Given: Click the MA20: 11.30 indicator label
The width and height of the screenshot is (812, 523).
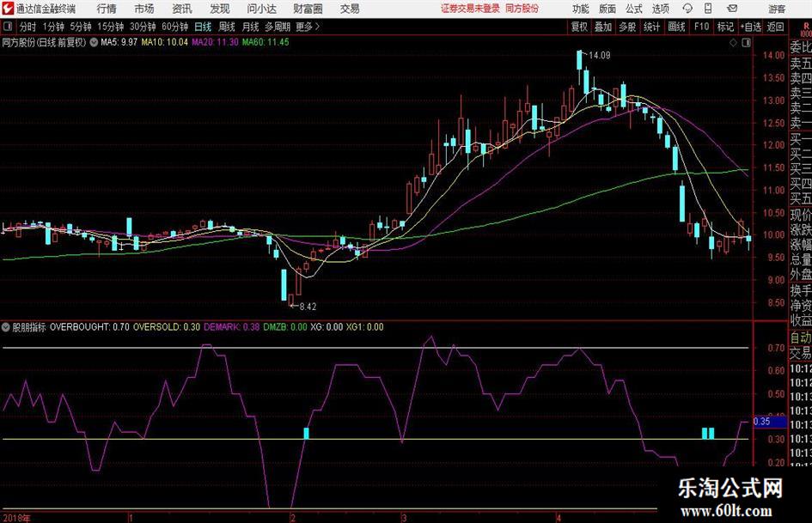Looking at the screenshot, I should coord(215,42).
